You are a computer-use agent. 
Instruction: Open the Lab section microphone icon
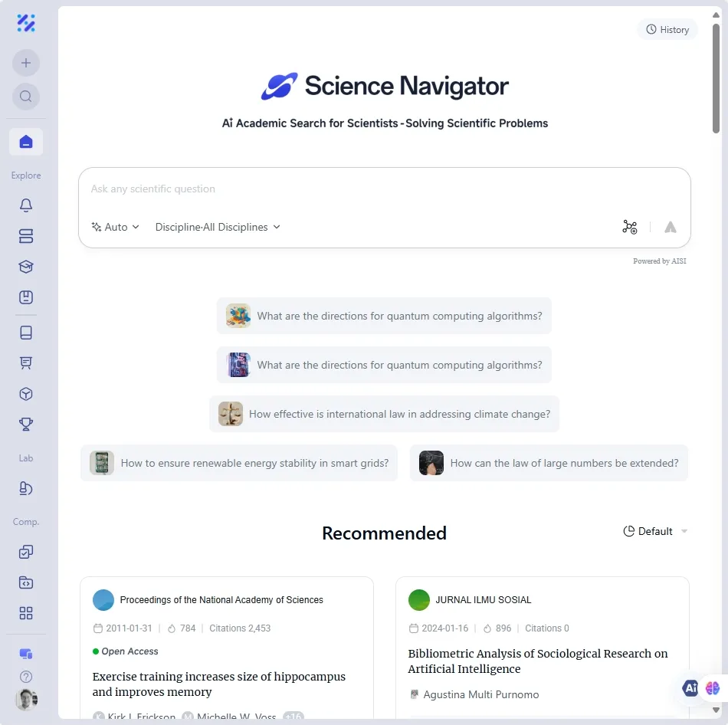point(25,488)
